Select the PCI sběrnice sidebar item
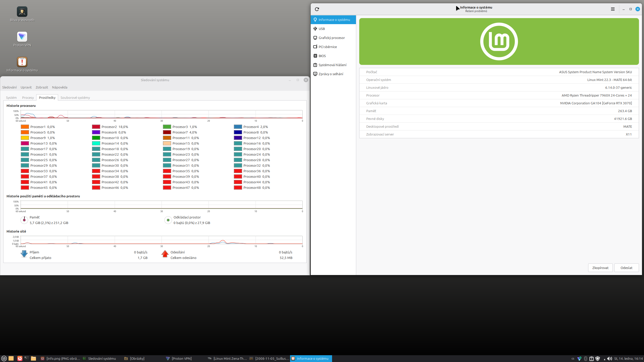The image size is (644, 362). tap(327, 47)
